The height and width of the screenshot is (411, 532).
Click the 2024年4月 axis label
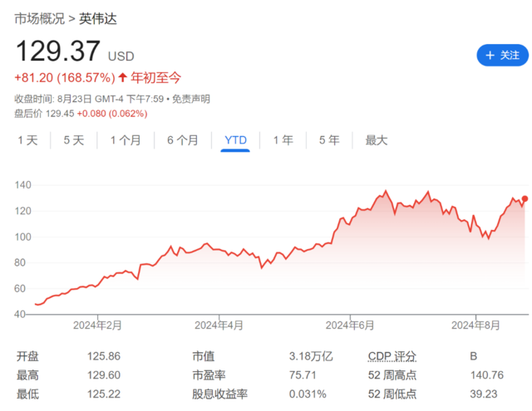click(x=219, y=325)
